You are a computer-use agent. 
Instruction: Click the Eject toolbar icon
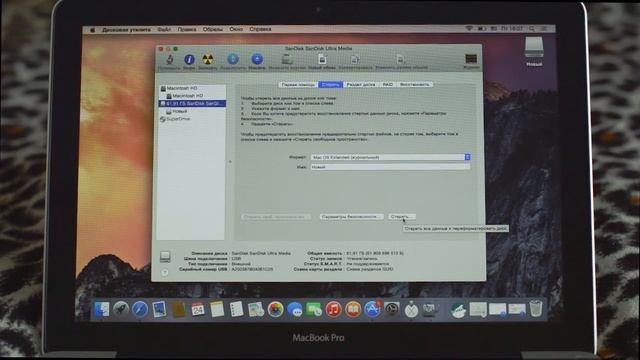click(257, 60)
